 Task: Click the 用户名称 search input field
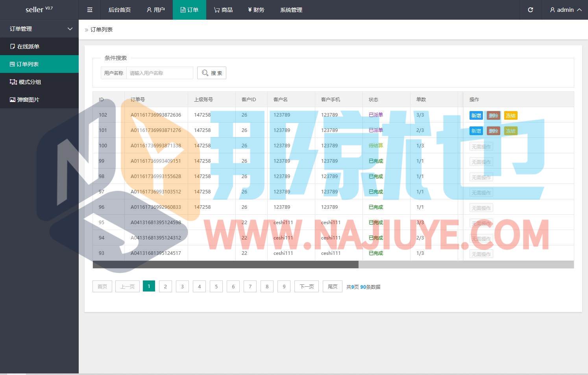(159, 73)
